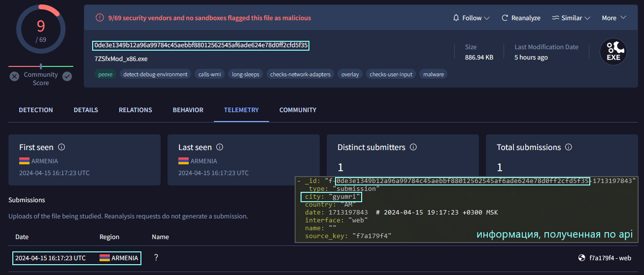Select the TELEMETRY tab
644x275 pixels.
coord(241,110)
